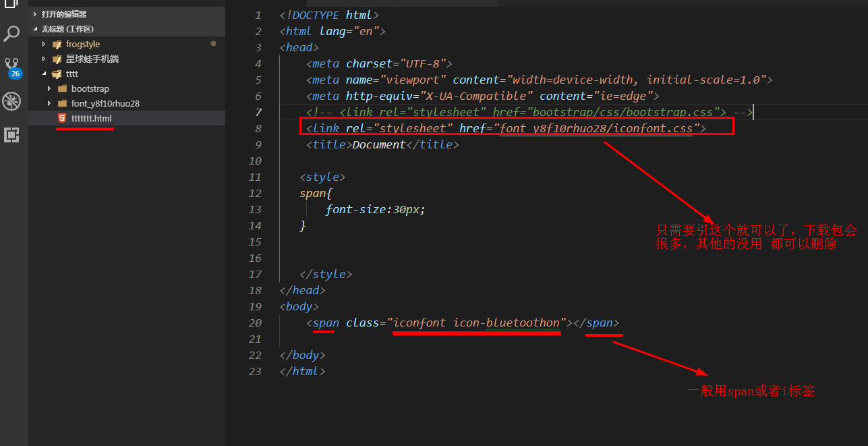Screen dimensions: 868x446
Task: Click the HTML5 icon of ttttttt.html
Action: pyautogui.click(x=62, y=118)
